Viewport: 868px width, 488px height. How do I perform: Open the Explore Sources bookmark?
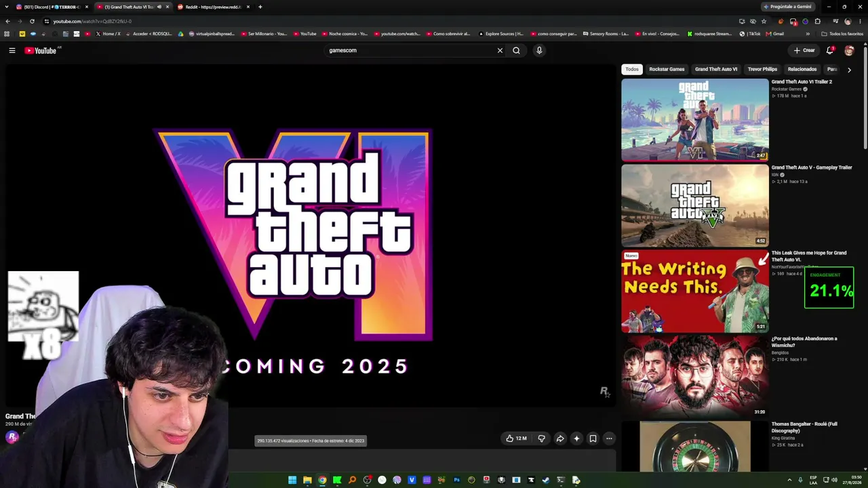tap(501, 34)
